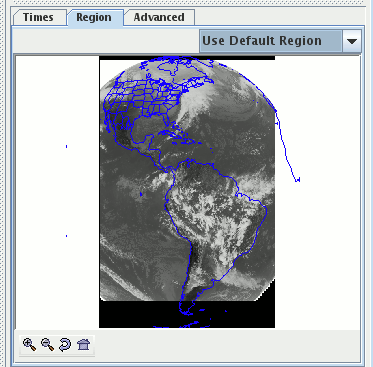Viewport: 373px width, 367px height.
Task: Click the satellite image preview of the Americas
Action: 187,192
